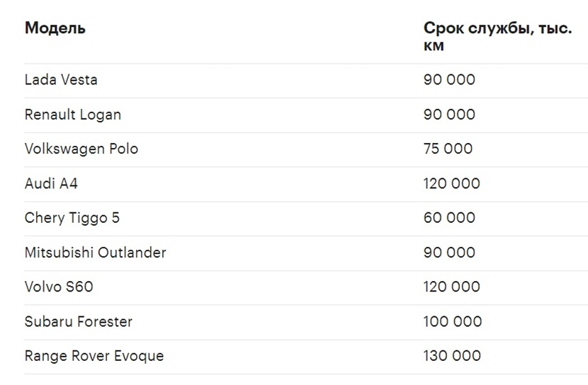Click the "Модель" column header
Image resolution: width=588 pixels, height=385 pixels.
pos(55,28)
